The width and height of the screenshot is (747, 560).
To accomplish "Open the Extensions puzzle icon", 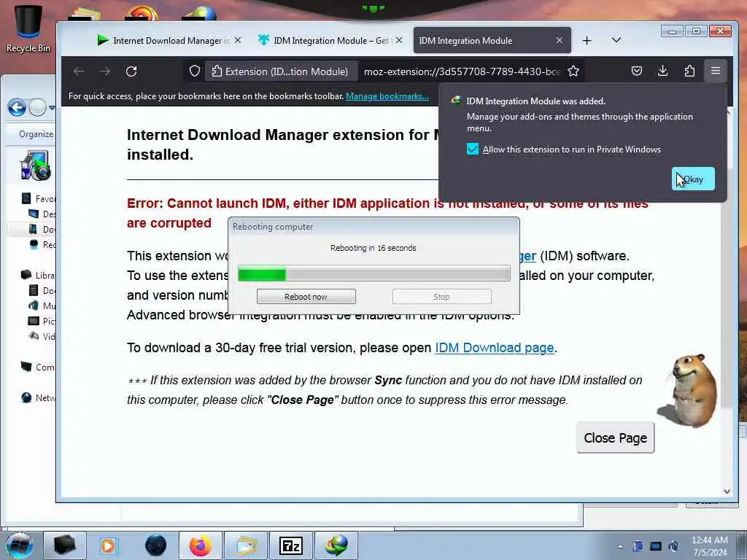I will tap(689, 71).
